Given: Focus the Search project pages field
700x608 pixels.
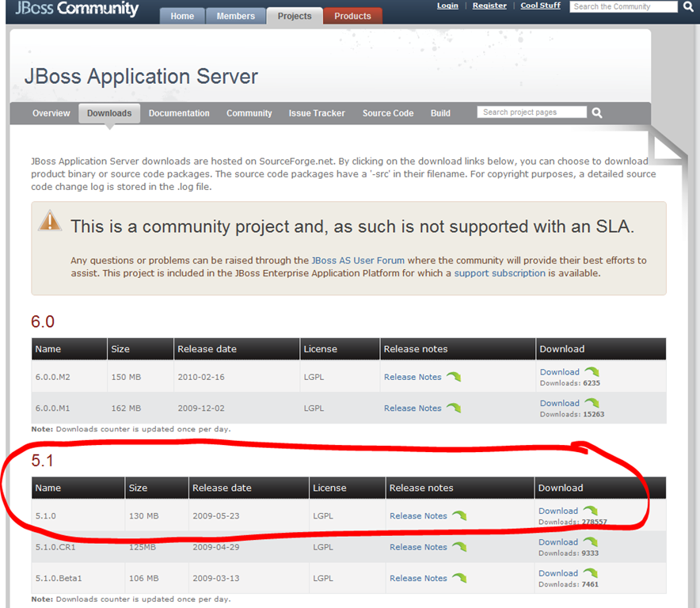Looking at the screenshot, I should coord(531,112).
